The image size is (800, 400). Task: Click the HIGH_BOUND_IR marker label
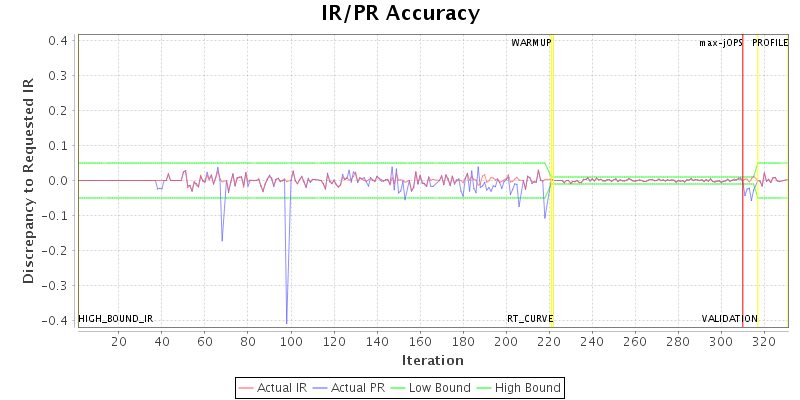coord(116,318)
